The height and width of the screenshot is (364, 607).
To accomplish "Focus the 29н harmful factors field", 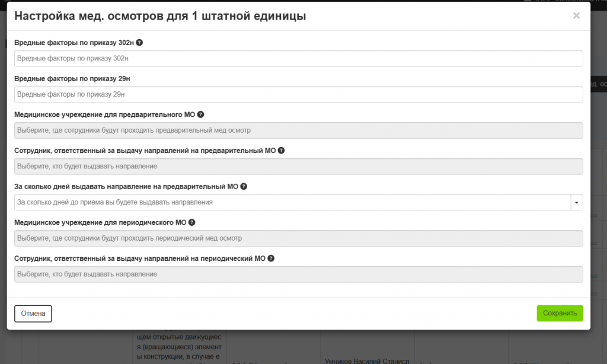I will (x=299, y=94).
